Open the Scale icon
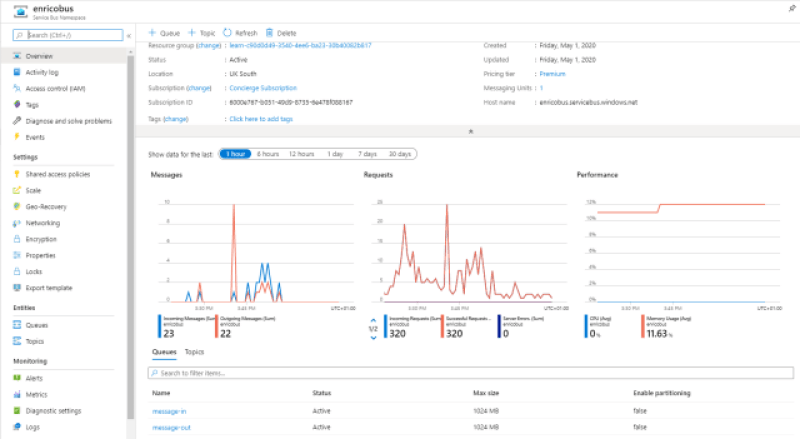 pos(17,190)
